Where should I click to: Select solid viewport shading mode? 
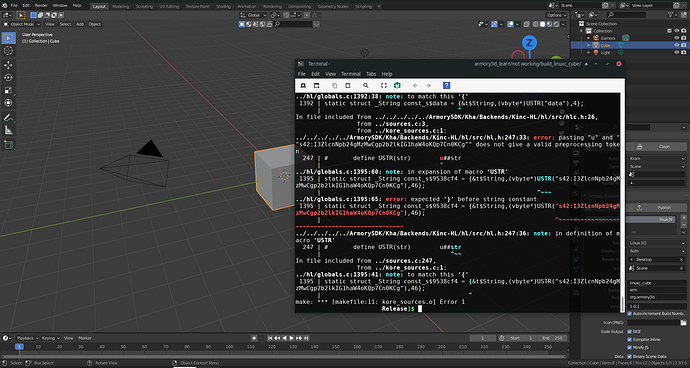pyautogui.click(x=543, y=24)
